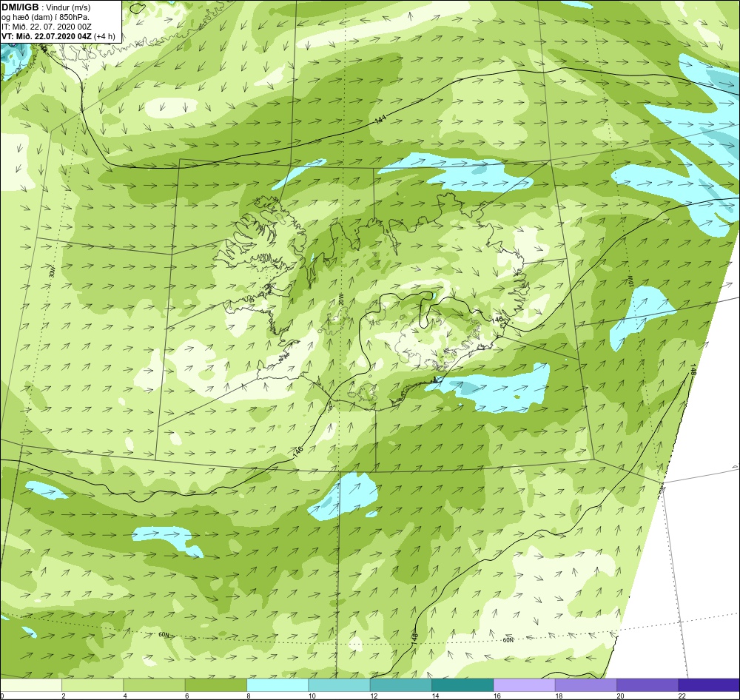Select the 6–8 m/s dark green swatch
Viewport: 740px width, 700px height.
click(215, 684)
